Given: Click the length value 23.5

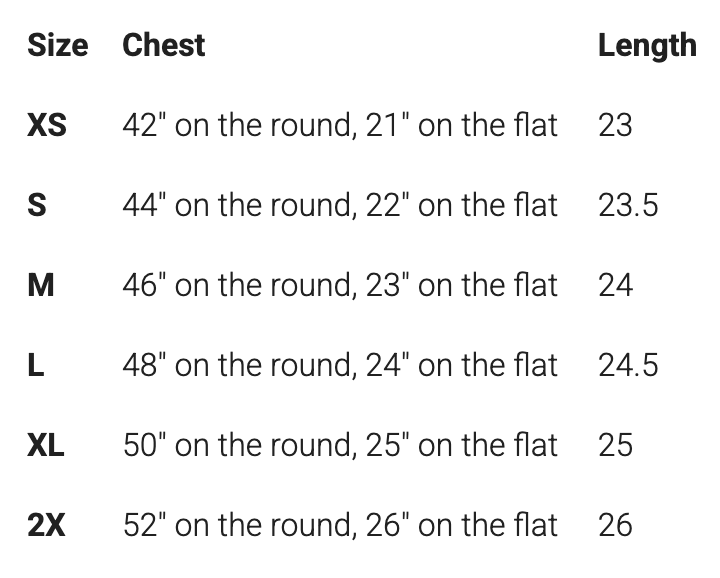Looking at the screenshot, I should click(628, 205).
